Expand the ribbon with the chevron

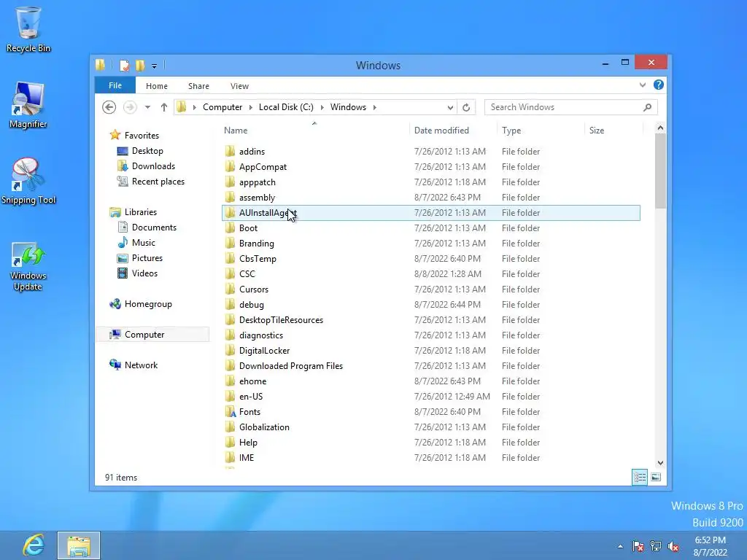click(643, 85)
